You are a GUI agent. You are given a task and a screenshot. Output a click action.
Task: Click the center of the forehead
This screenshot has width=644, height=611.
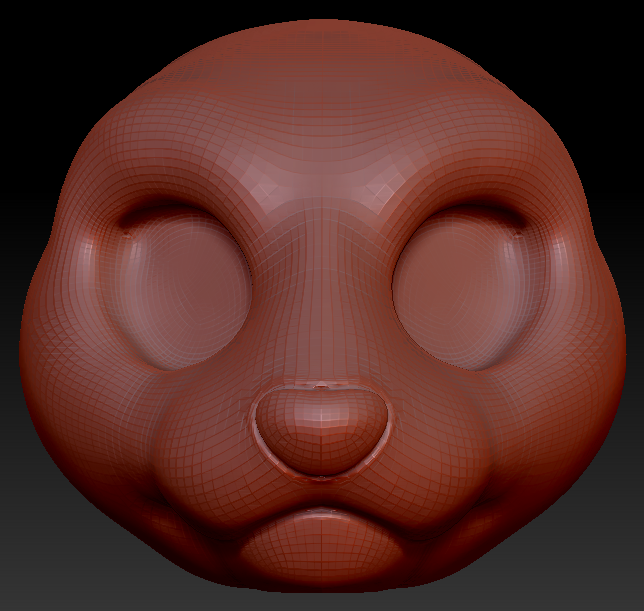pos(320,130)
